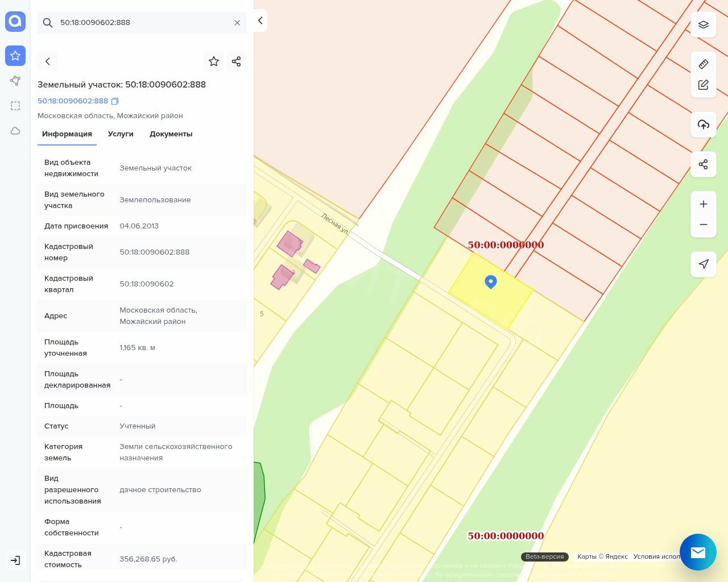Open area selection tool in sidebar
Image resolution: width=728 pixels, height=582 pixels.
pos(15,106)
